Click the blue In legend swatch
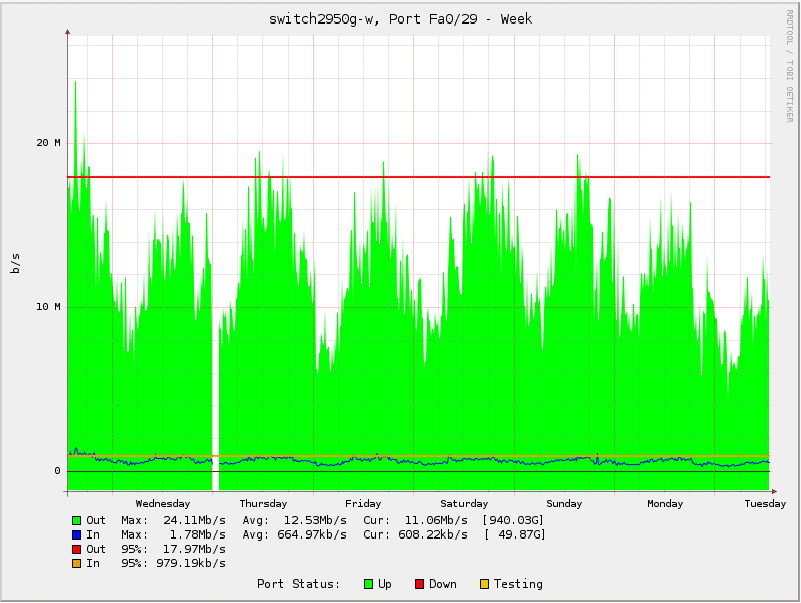 [x=76, y=535]
